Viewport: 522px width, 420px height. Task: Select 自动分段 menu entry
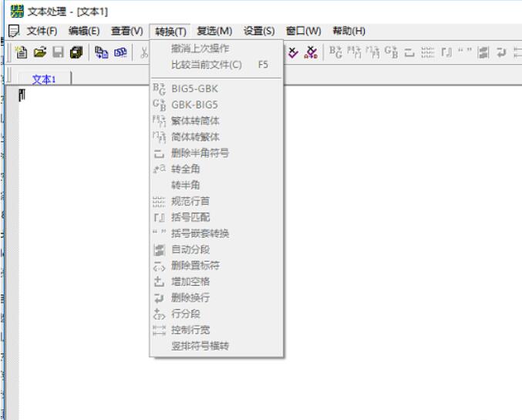(217, 249)
